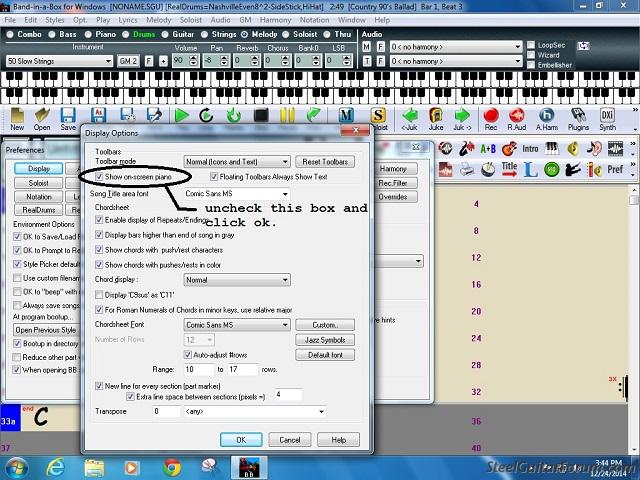Click the Soloist 'S' toolbar icon

coord(378,116)
